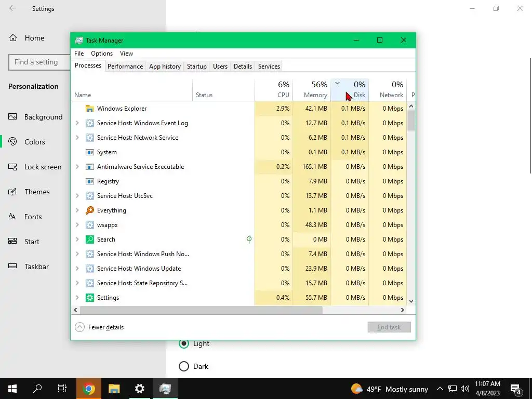The height and width of the screenshot is (399, 532).
Task: Sort by the Network column header
Action: [388, 90]
